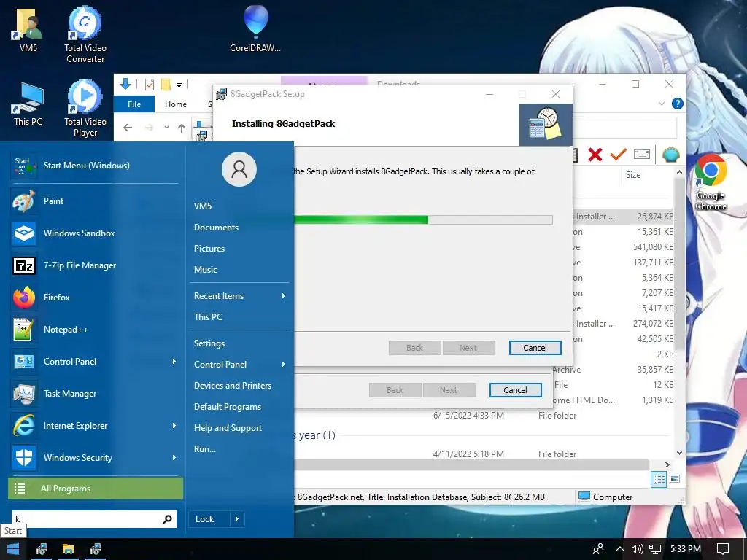The image size is (747, 560).
Task: Go back in Explorer navigation
Action: (128, 128)
